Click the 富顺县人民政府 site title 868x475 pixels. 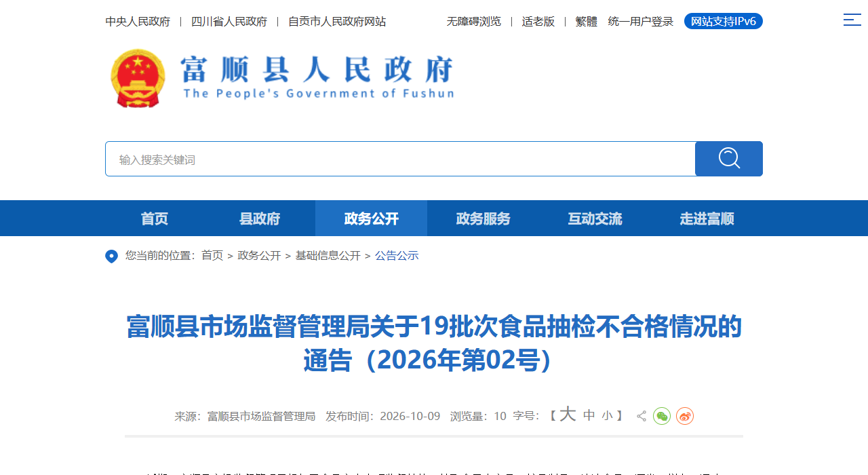tap(317, 76)
